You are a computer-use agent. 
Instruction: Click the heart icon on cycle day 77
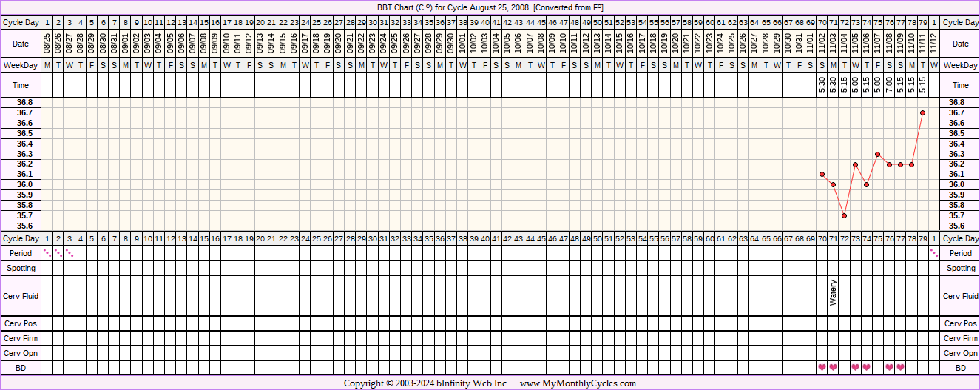pyautogui.click(x=900, y=367)
